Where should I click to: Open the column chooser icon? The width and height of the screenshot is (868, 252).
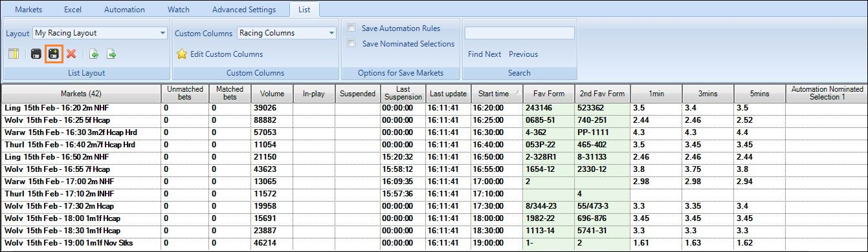point(13,54)
